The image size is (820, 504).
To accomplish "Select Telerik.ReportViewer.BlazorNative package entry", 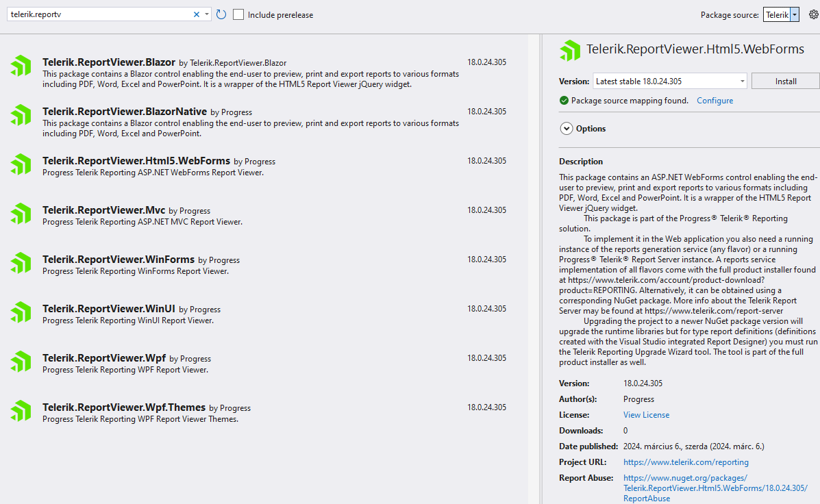I will click(x=123, y=112).
